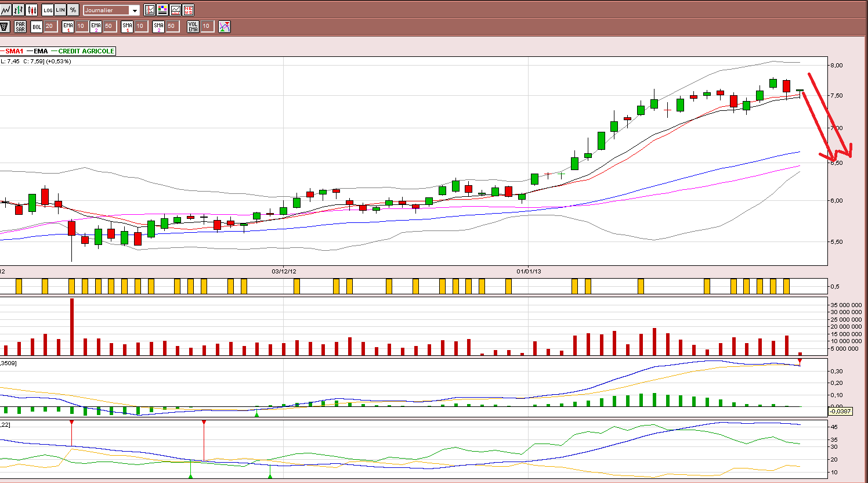Toggle the LOG logarithmic scale button
This screenshot has width=868, height=483.
48,10
